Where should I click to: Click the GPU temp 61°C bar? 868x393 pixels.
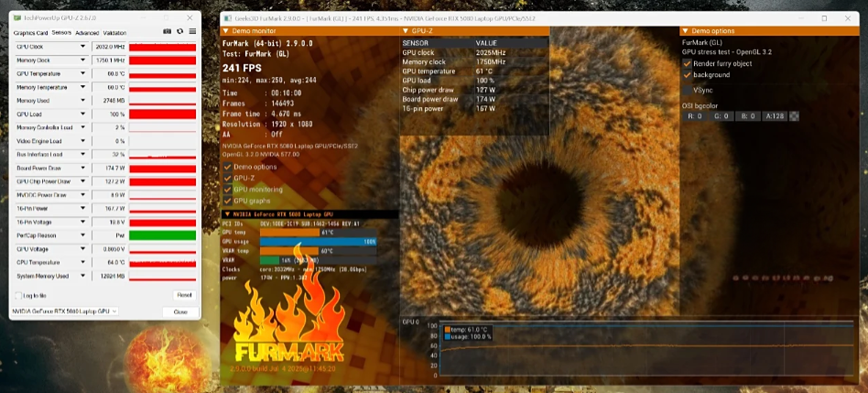click(319, 233)
